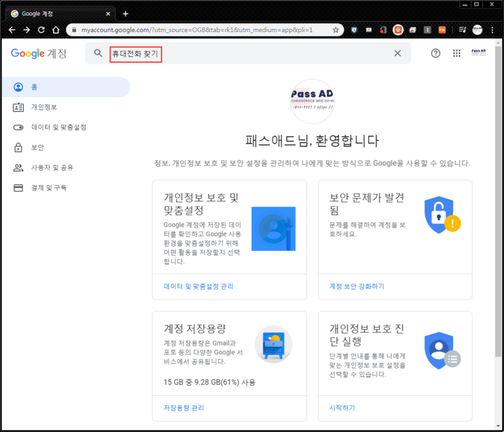Click the 15 GB 중 9.28 GB(61%) 사용 text
Viewport: 504px width, 432px height.
coord(210,382)
